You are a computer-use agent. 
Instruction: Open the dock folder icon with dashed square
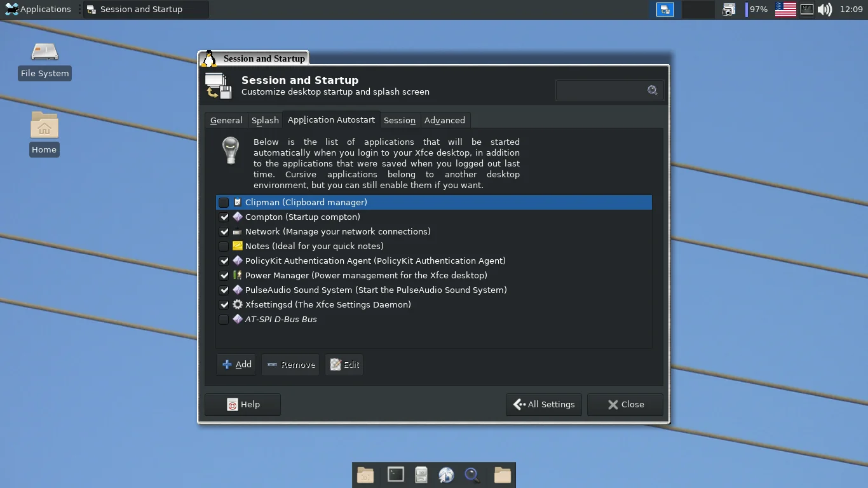click(x=365, y=475)
